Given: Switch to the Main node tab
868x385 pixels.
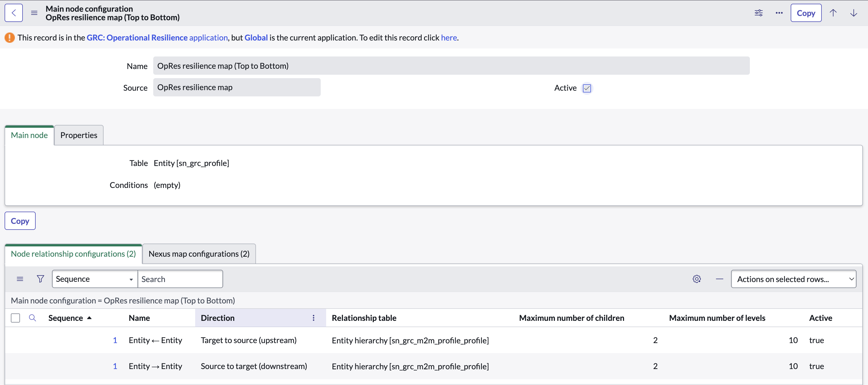Looking at the screenshot, I should (x=29, y=135).
